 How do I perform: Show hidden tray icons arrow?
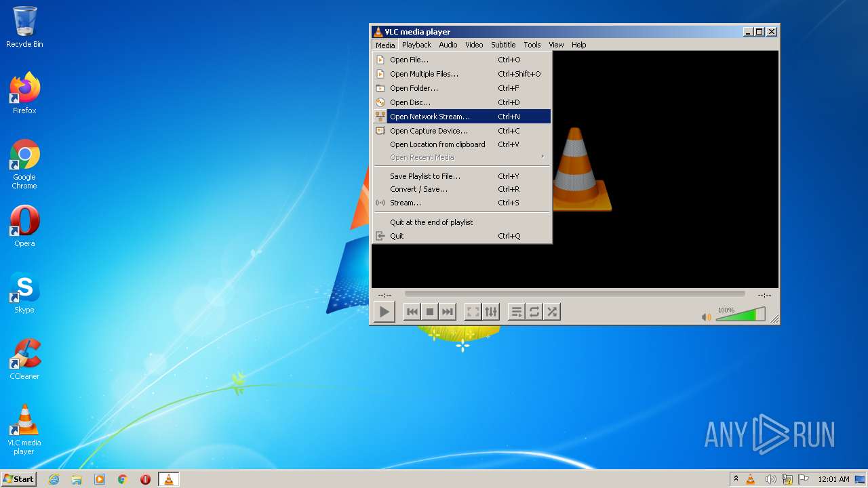[736, 479]
